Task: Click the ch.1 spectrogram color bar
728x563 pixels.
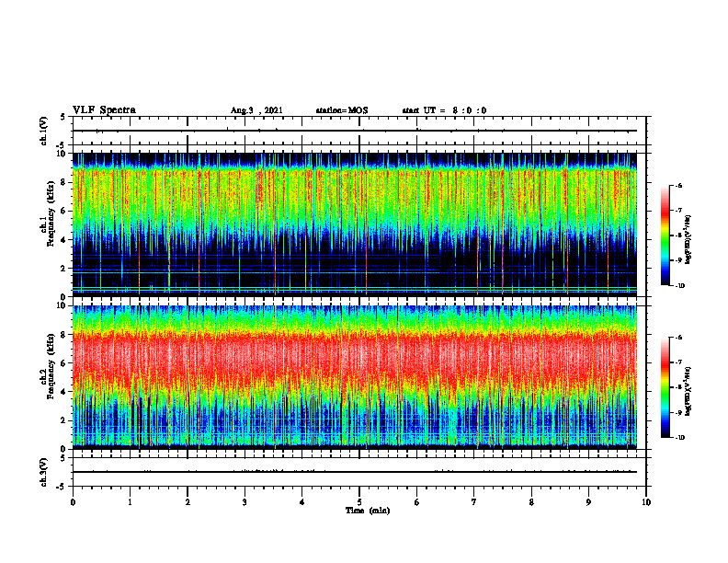Action: click(x=665, y=236)
